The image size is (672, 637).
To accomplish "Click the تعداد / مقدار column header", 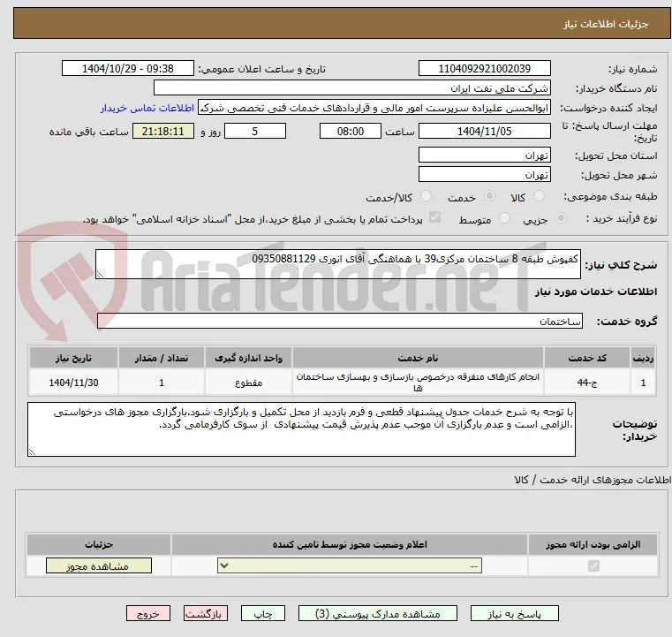I will [161, 358].
